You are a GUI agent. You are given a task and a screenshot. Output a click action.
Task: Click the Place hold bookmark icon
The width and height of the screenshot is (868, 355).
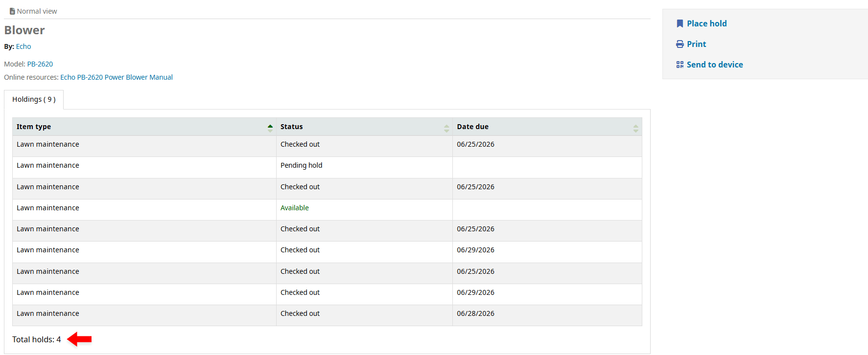coord(680,23)
